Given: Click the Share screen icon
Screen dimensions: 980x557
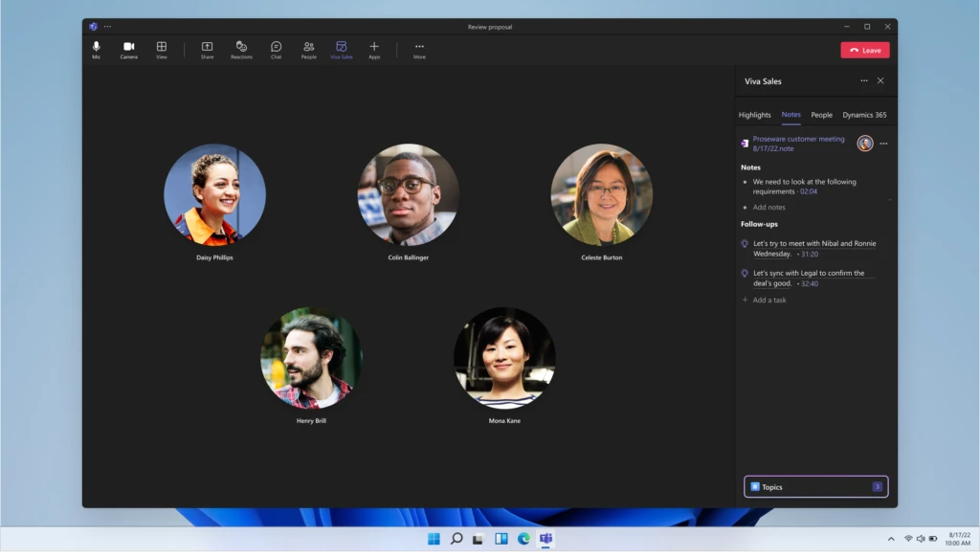Looking at the screenshot, I should [207, 49].
